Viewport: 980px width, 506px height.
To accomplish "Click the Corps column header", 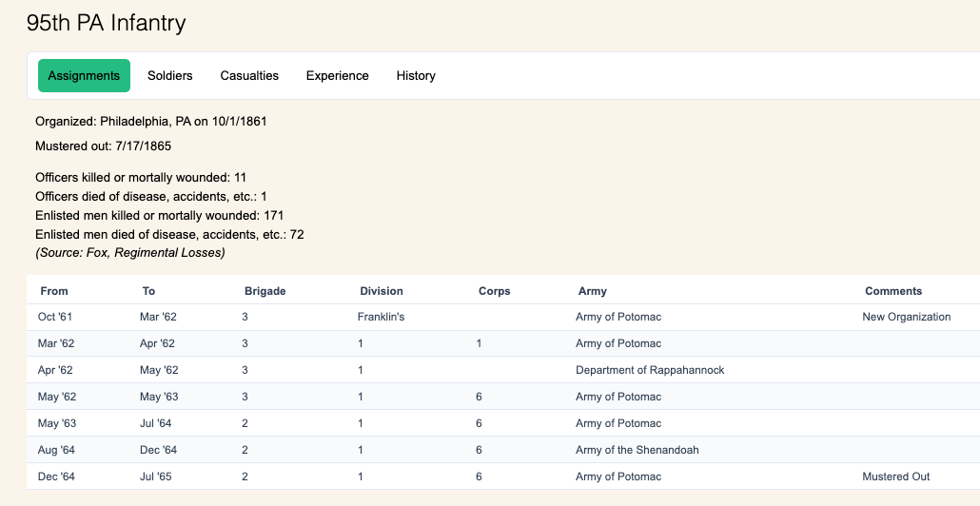I will pos(493,291).
